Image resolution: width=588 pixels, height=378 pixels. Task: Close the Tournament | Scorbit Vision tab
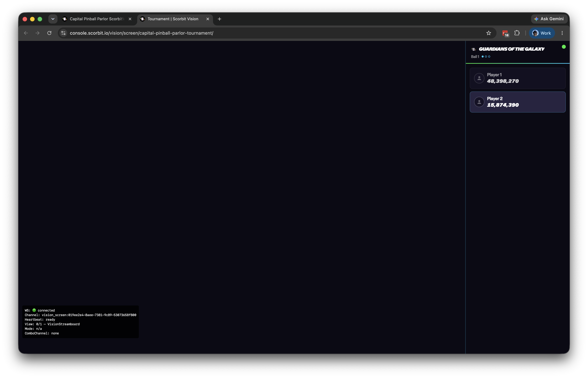208,19
